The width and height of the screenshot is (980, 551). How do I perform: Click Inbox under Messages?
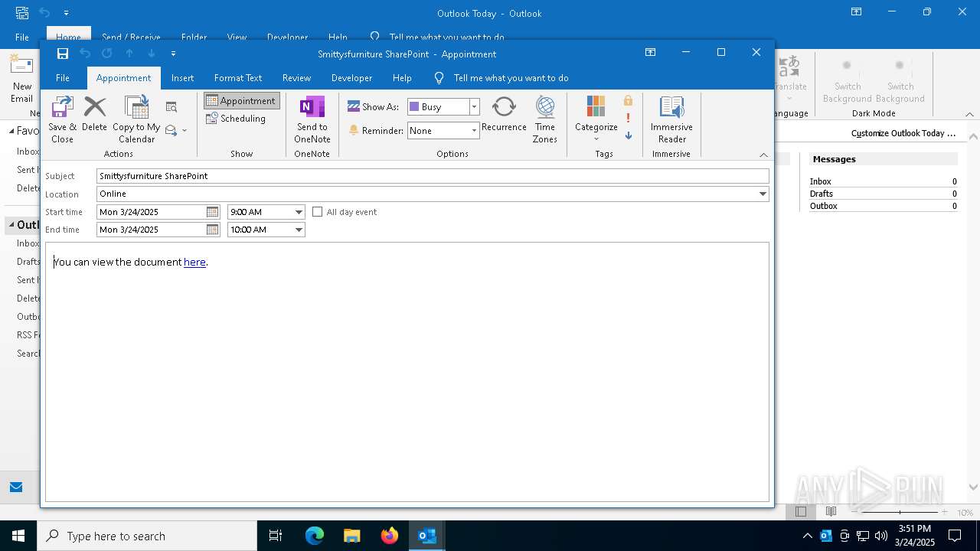point(821,181)
